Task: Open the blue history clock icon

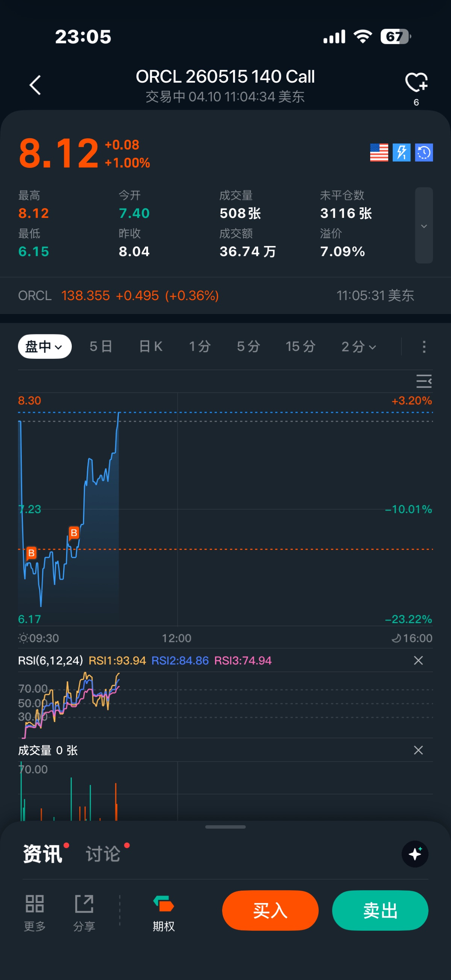Action: coord(424,153)
